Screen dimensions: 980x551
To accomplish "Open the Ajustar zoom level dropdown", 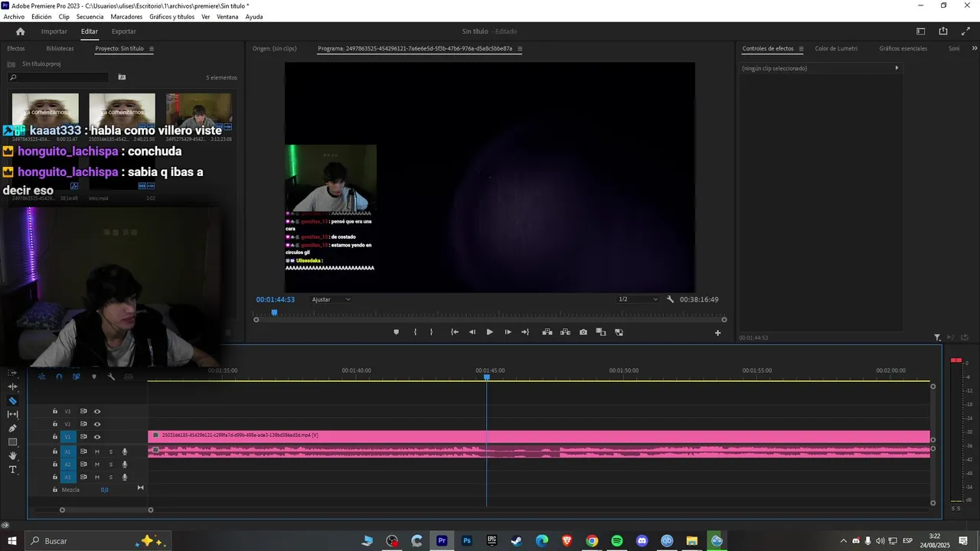I will point(331,299).
